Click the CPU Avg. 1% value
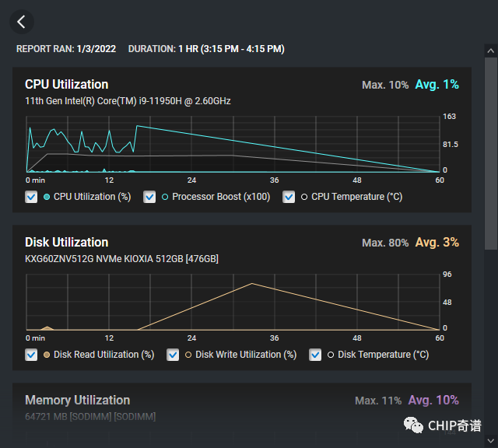Image resolution: width=498 pixels, height=448 pixels. coord(437,84)
